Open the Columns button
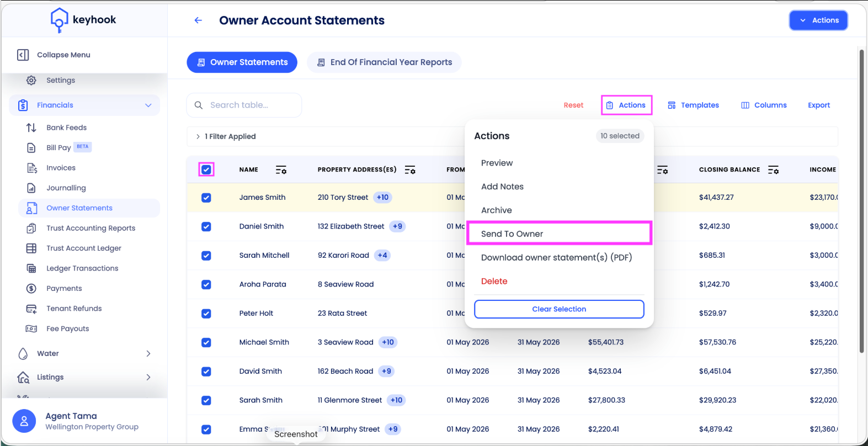The height and width of the screenshot is (446, 868). coord(764,105)
